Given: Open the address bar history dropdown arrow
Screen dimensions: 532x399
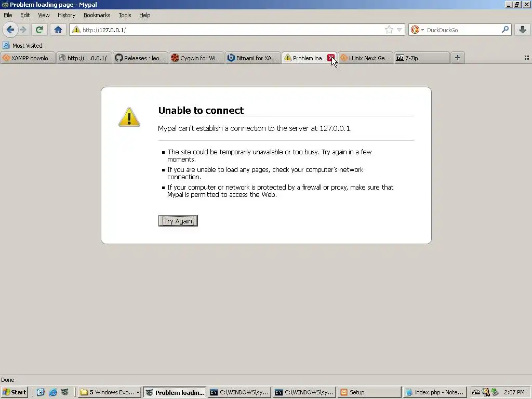Looking at the screenshot, I should pyautogui.click(x=400, y=30).
